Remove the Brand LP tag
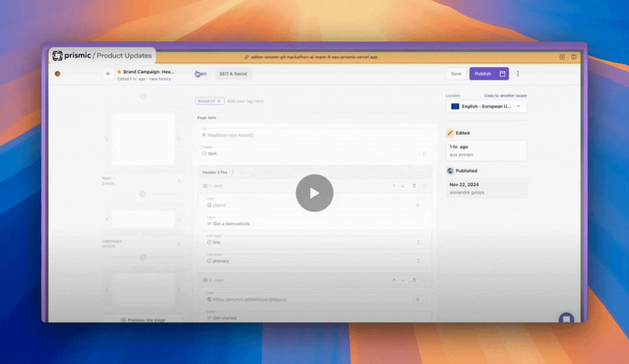The height and width of the screenshot is (364, 629). [219, 101]
